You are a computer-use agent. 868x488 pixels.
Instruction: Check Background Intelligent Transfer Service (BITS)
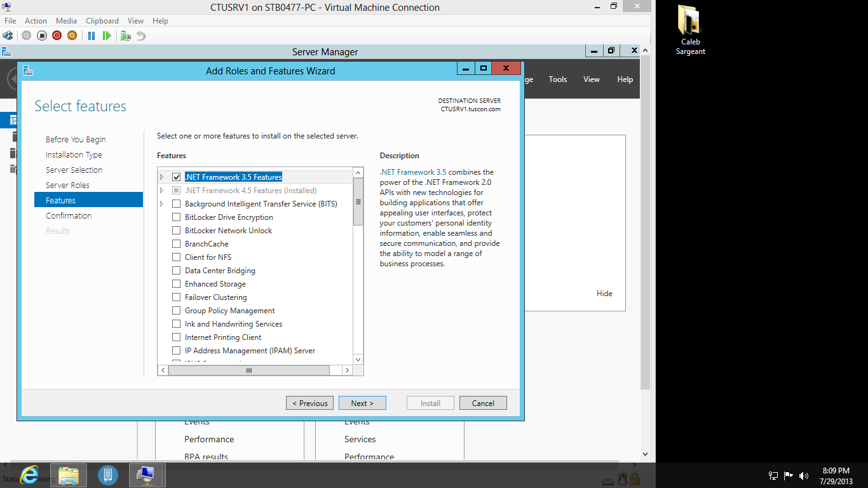(177, 204)
